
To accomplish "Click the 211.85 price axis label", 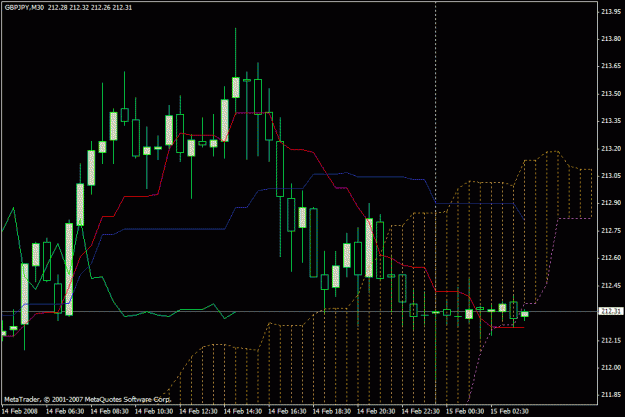I will point(611,395).
